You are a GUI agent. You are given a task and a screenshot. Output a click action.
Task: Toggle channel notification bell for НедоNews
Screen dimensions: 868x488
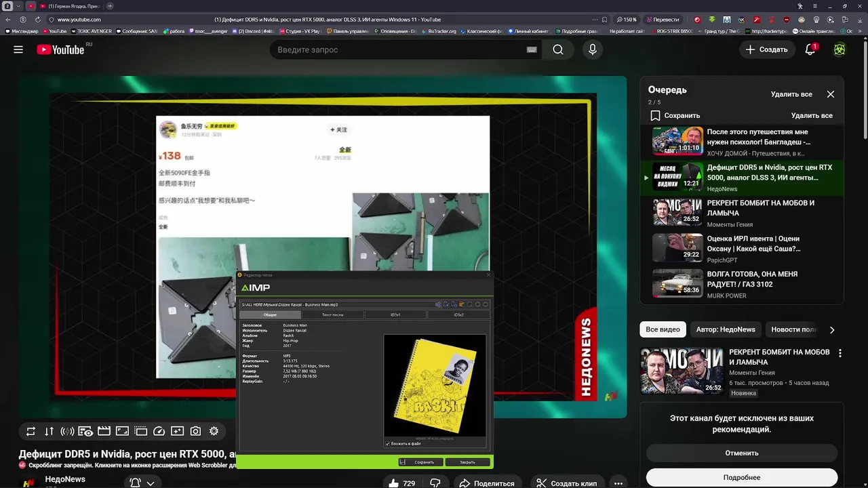135,483
